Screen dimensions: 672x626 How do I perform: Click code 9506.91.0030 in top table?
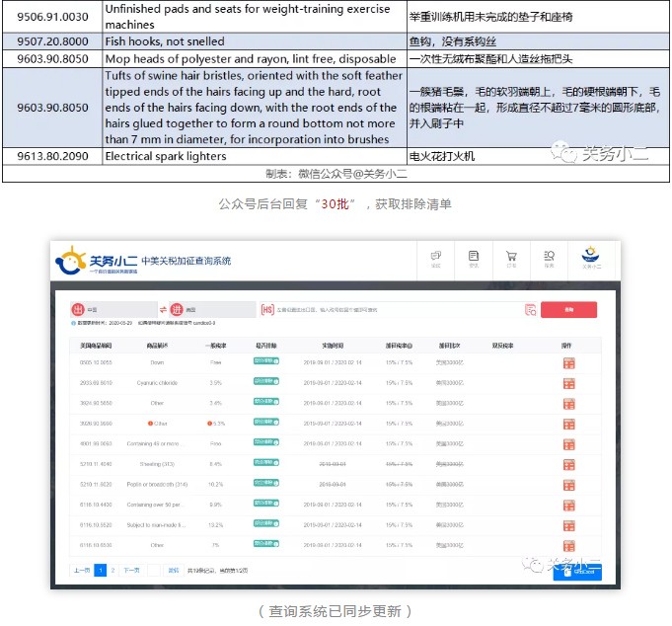(52, 17)
